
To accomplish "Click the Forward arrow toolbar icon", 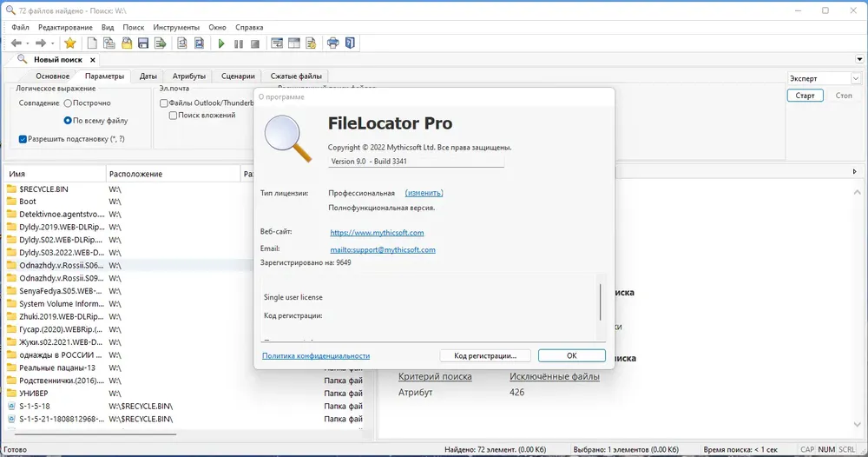I will (41, 43).
